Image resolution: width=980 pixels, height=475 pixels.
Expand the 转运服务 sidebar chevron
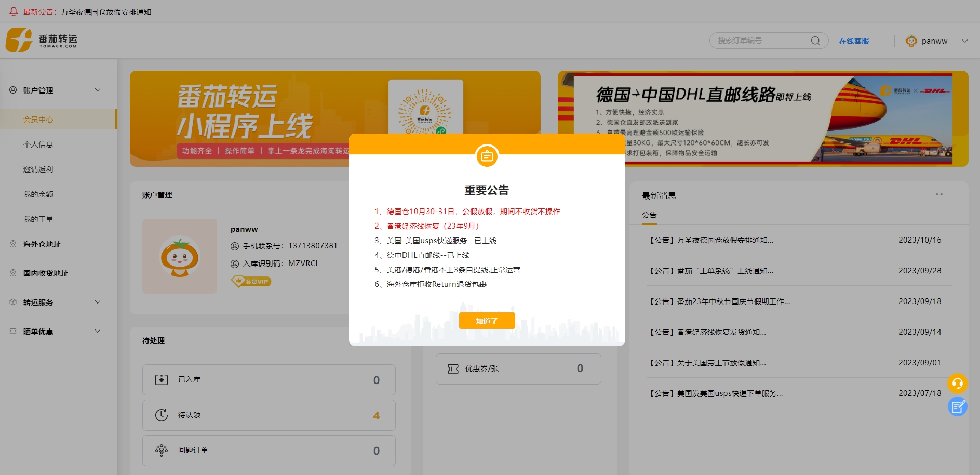click(98, 302)
